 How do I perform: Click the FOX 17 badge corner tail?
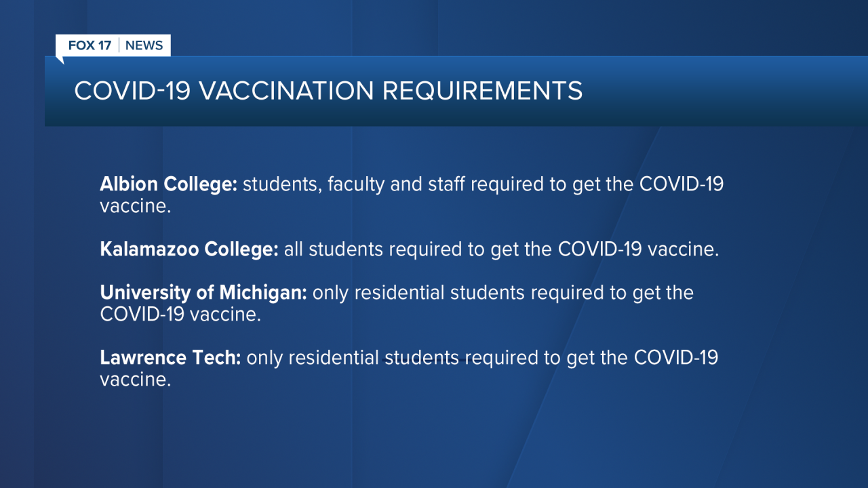point(59,60)
